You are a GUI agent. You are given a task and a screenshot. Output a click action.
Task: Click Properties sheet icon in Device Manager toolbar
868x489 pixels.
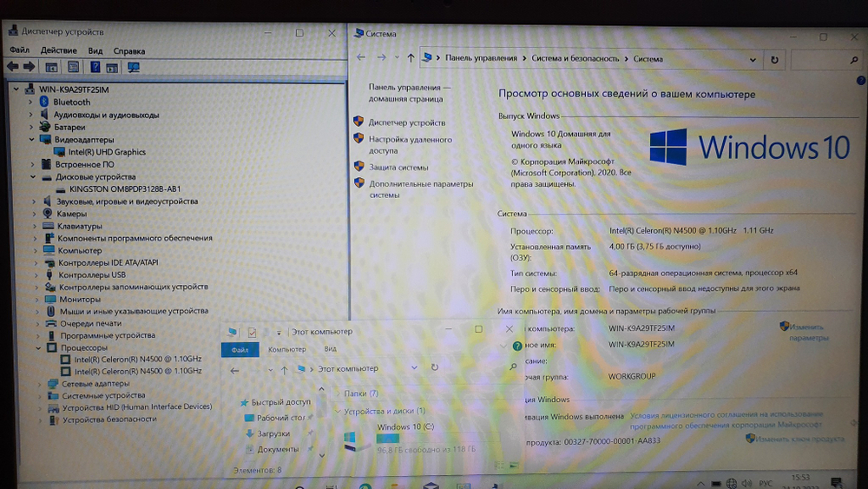pos(73,67)
